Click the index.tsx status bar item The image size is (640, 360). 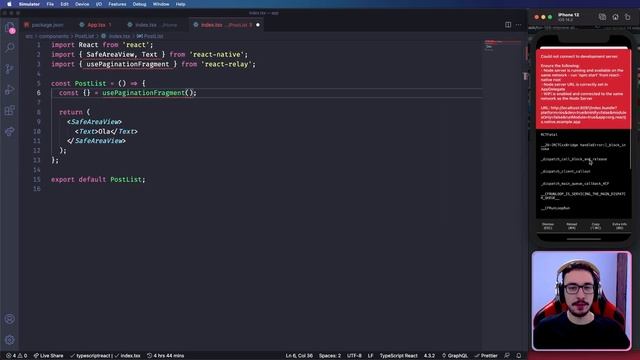point(127,356)
